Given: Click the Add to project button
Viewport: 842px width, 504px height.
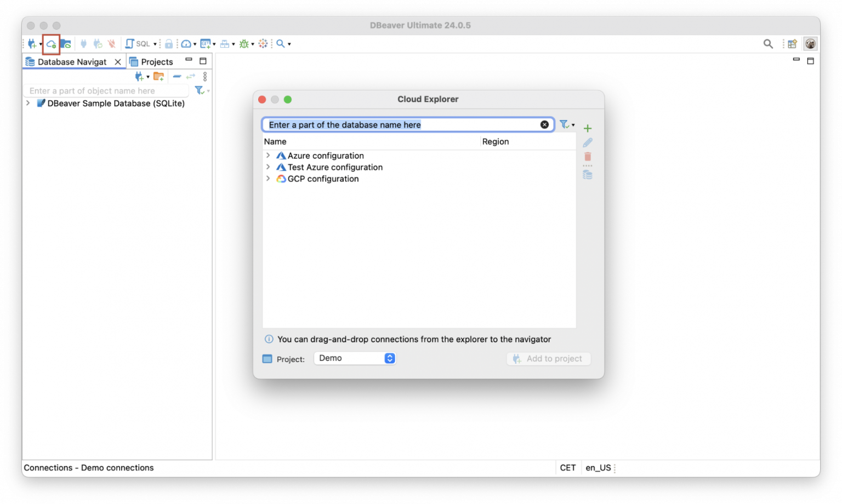Looking at the screenshot, I should click(548, 358).
